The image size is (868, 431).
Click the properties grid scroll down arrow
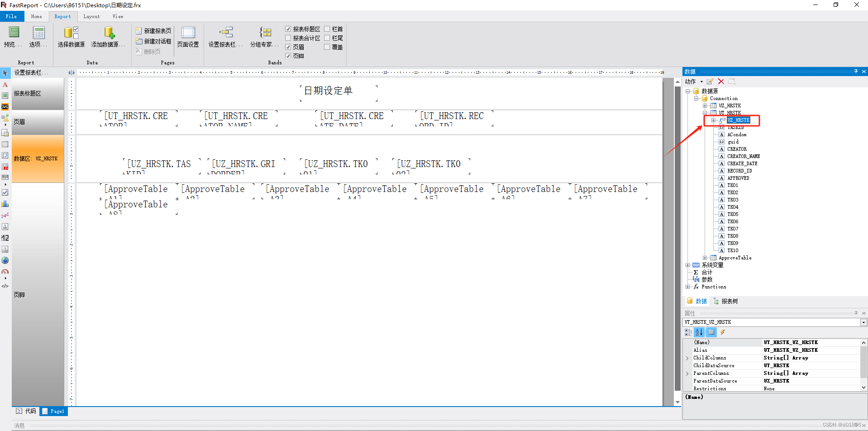click(x=863, y=388)
